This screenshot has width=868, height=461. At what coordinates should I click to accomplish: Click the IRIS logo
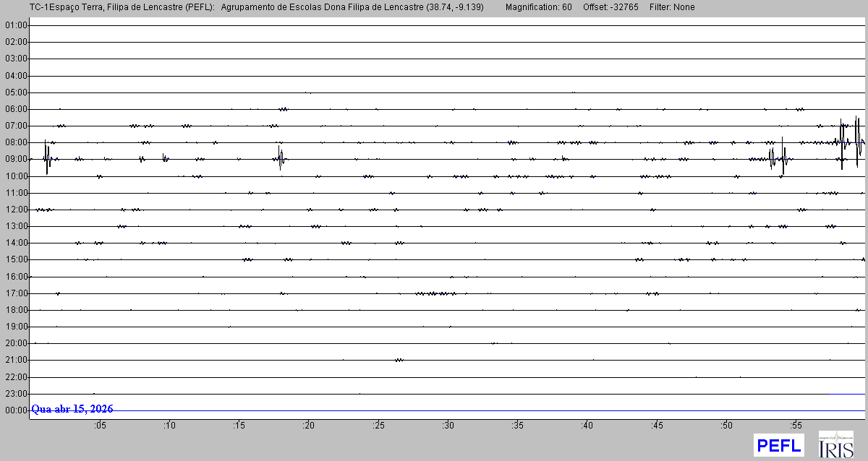(835, 444)
